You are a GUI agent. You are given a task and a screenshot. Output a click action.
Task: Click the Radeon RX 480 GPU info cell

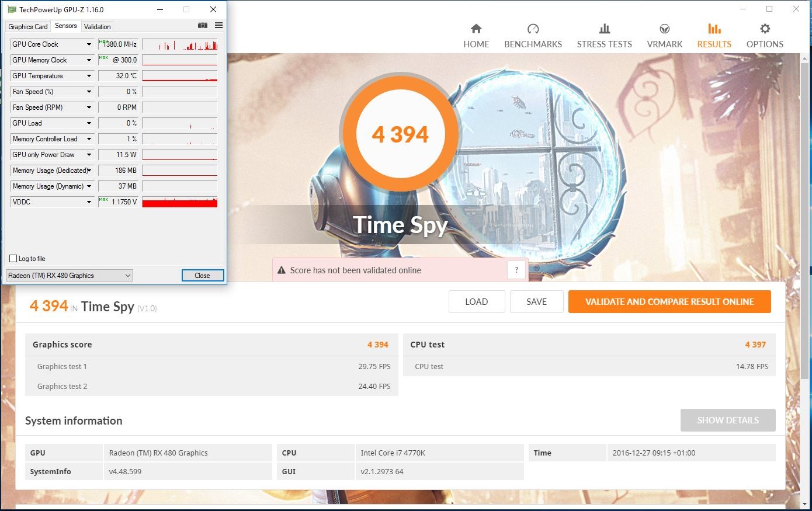[188, 453]
